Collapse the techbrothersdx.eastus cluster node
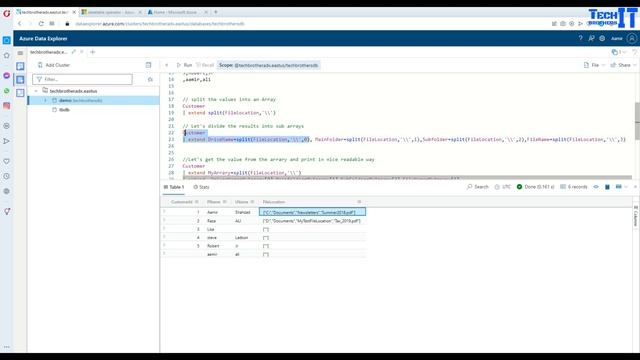Viewport: 640px width, 360px height. [36, 91]
